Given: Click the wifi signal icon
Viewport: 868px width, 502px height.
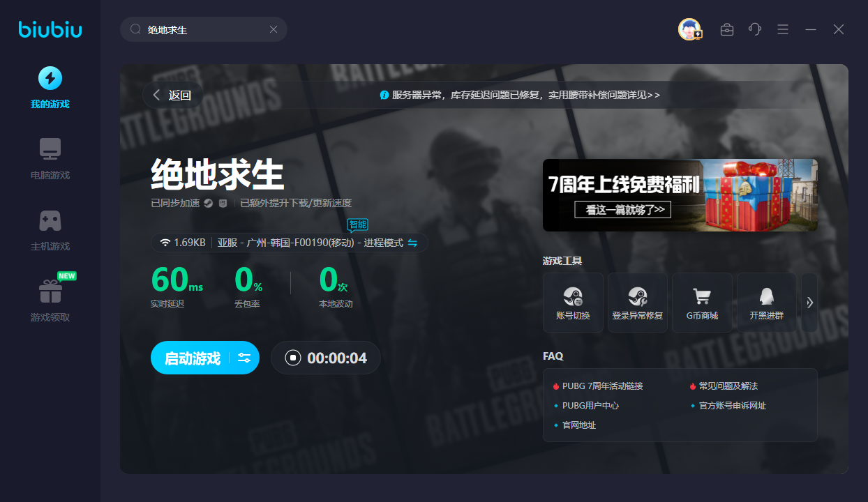Looking at the screenshot, I should pyautogui.click(x=165, y=243).
